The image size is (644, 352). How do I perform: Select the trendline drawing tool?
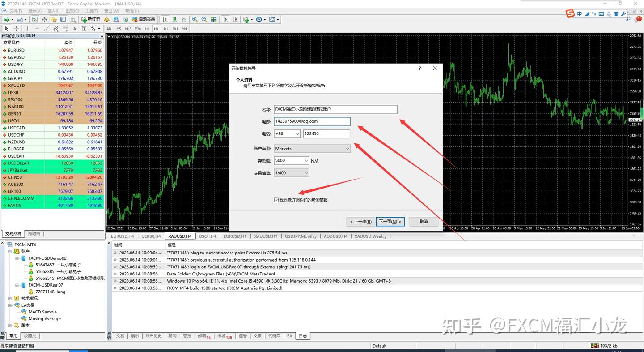46,29
